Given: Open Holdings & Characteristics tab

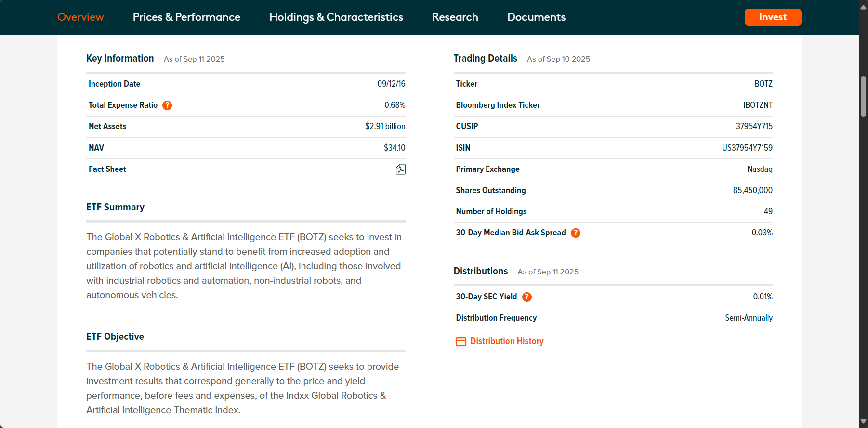Looking at the screenshot, I should point(336,17).
